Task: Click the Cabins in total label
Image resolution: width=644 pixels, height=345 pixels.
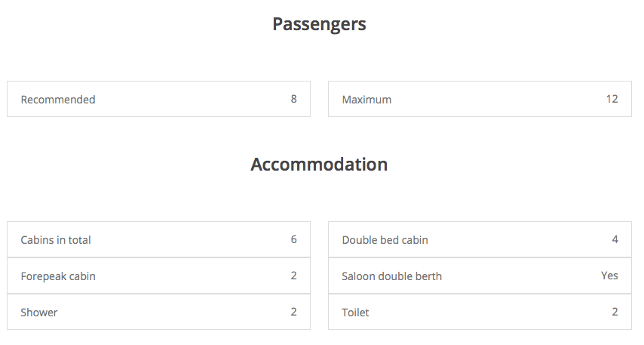Action: point(56,240)
